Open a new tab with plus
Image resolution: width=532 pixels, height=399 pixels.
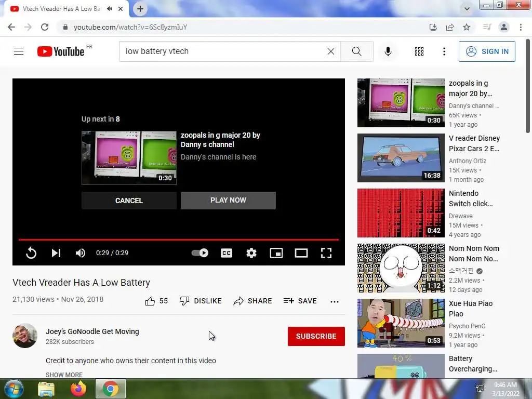140,9
